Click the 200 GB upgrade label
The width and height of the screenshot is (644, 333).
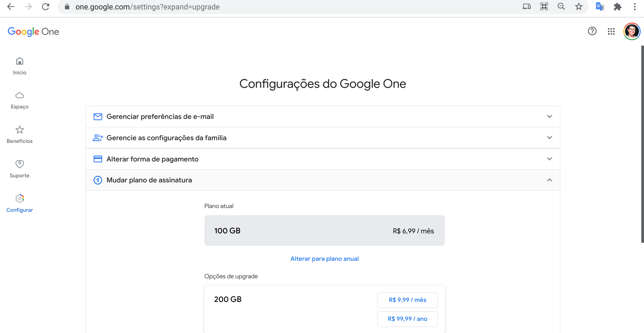[x=228, y=300]
